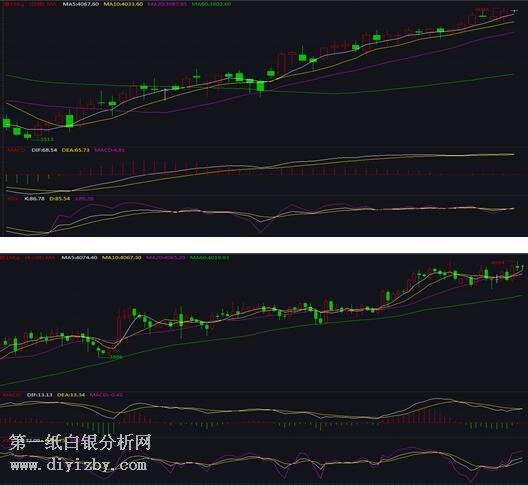Screen dimensions: 528x485
Task: Select the green MA60 label in the bottom chart
Action: [x=209, y=258]
